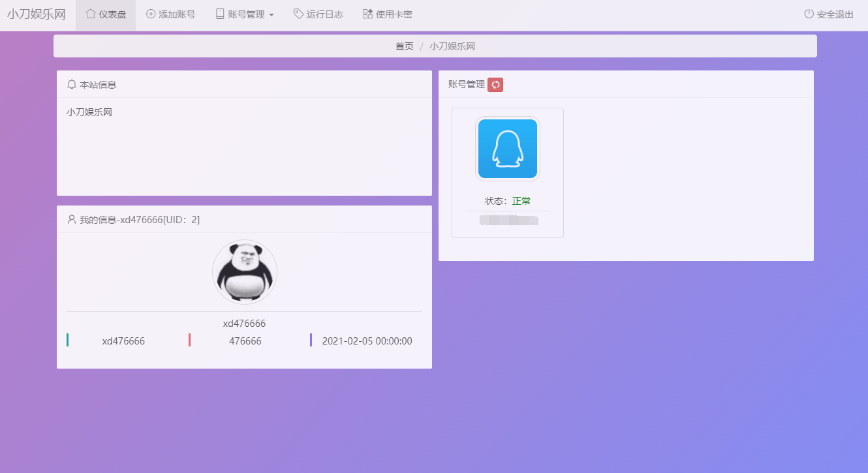Click the bell icon next to 本站信息
This screenshot has width=868, height=473.
pyautogui.click(x=72, y=85)
